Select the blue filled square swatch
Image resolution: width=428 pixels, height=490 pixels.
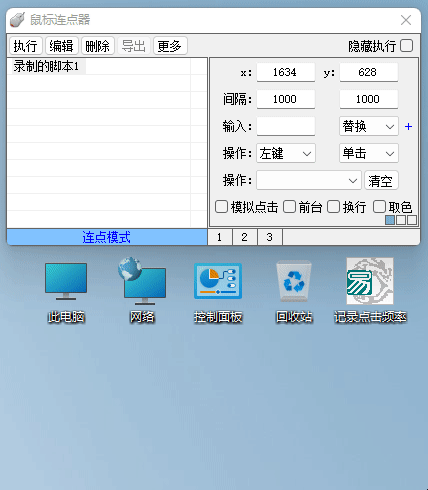pos(390,220)
